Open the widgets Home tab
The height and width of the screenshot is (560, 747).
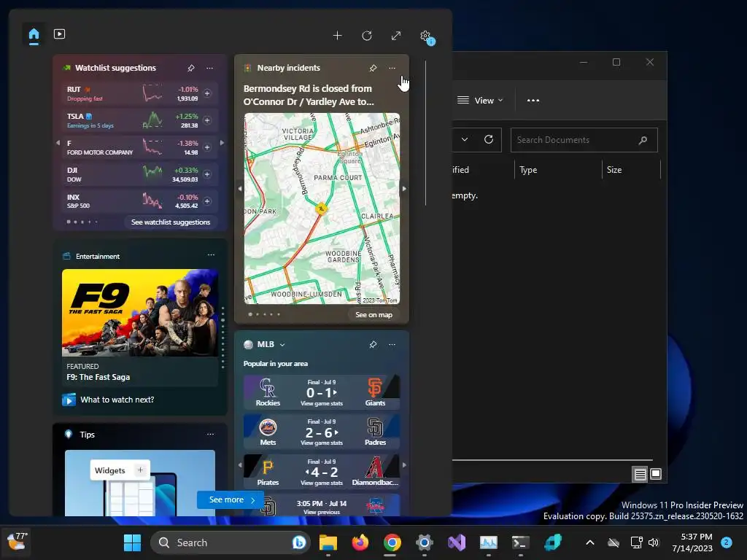point(34,35)
